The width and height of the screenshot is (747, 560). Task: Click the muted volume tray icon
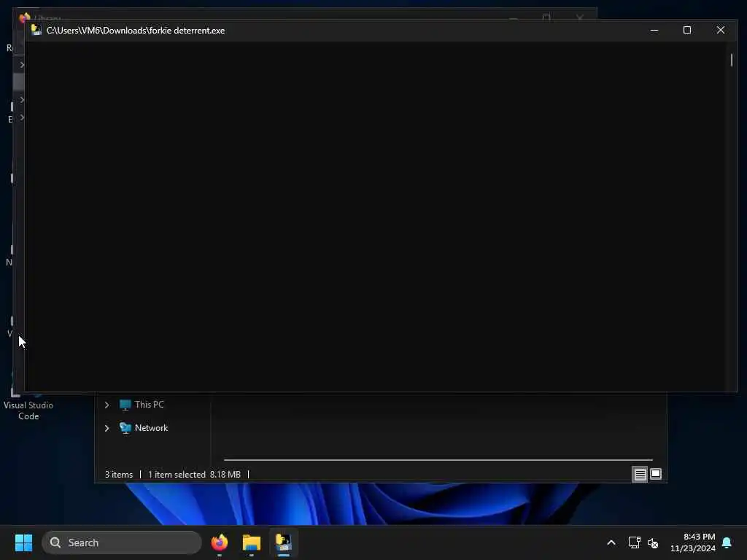pyautogui.click(x=653, y=542)
